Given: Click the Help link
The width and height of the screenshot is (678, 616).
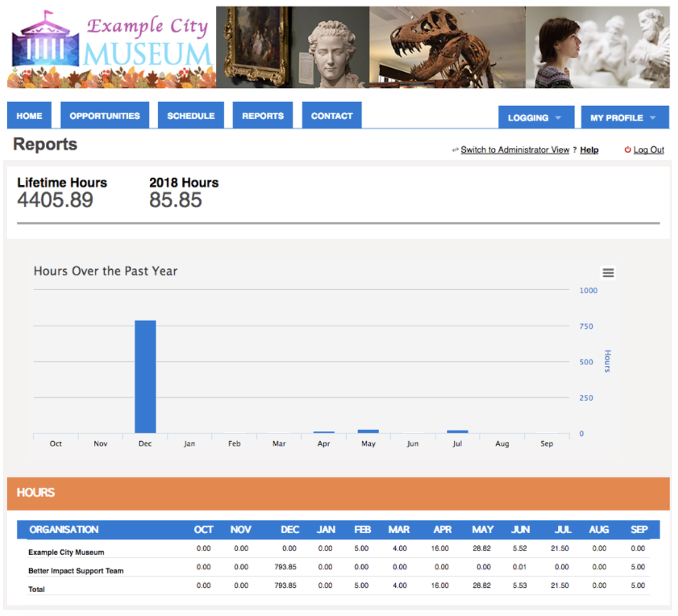Looking at the screenshot, I should tap(589, 150).
